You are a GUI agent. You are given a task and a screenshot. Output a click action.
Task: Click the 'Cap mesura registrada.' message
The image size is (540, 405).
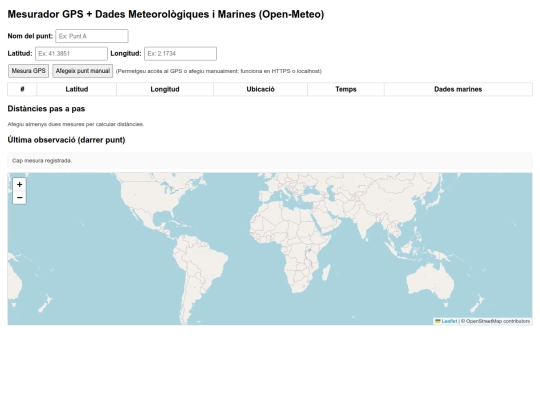click(x=42, y=160)
